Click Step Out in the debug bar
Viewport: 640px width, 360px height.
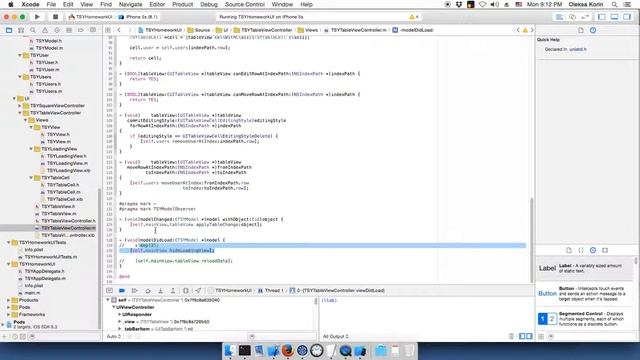click(173, 291)
